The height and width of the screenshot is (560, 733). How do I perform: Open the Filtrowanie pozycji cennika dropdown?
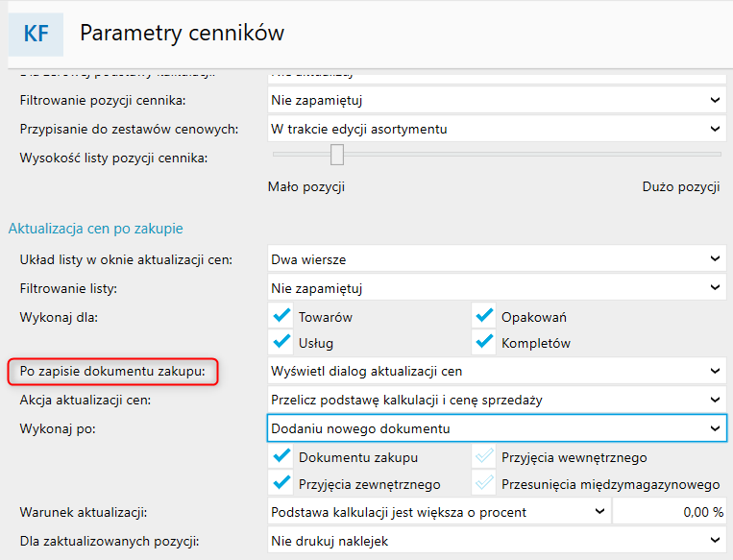[496, 99]
